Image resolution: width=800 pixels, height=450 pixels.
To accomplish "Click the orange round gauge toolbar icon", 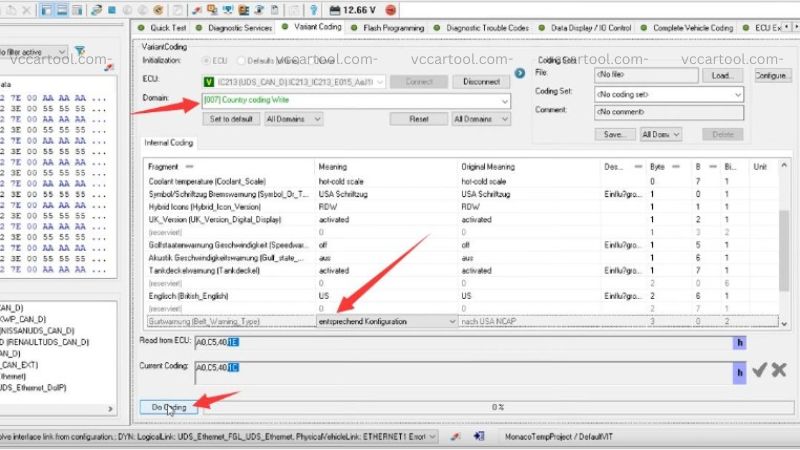I will coord(159,10).
